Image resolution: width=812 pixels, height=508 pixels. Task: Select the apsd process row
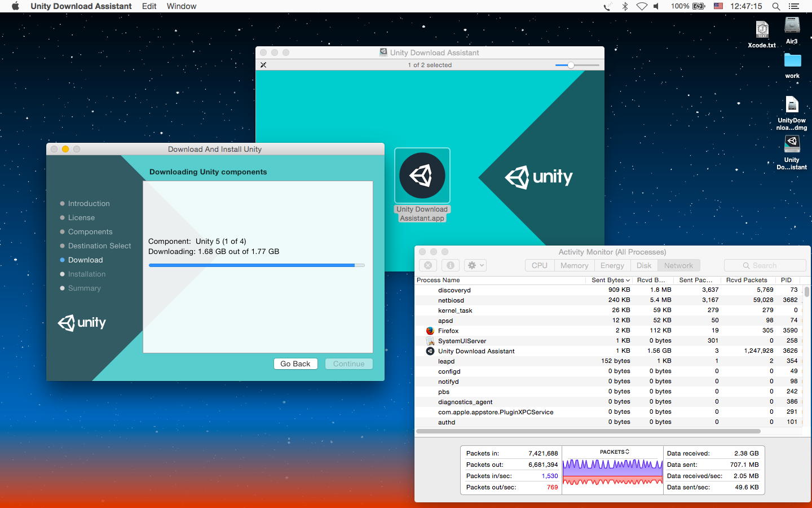click(609, 321)
